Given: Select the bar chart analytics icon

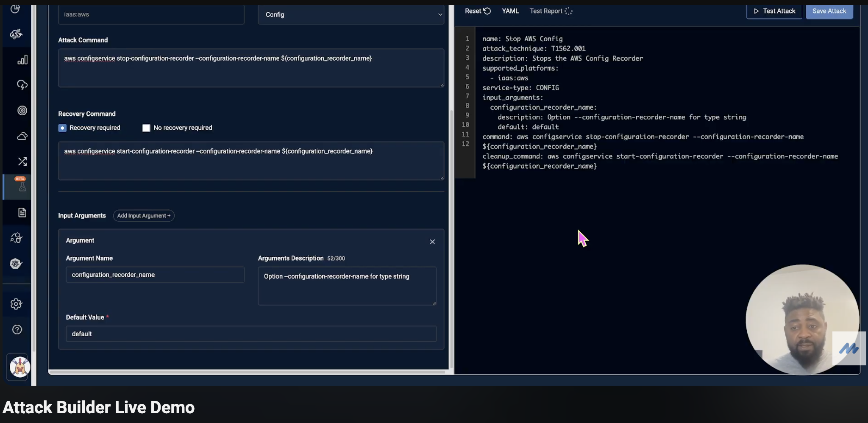Looking at the screenshot, I should (22, 60).
